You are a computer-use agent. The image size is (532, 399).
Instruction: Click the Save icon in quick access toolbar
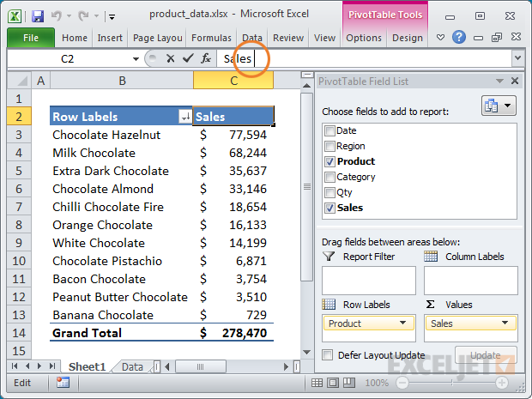pyautogui.click(x=37, y=15)
